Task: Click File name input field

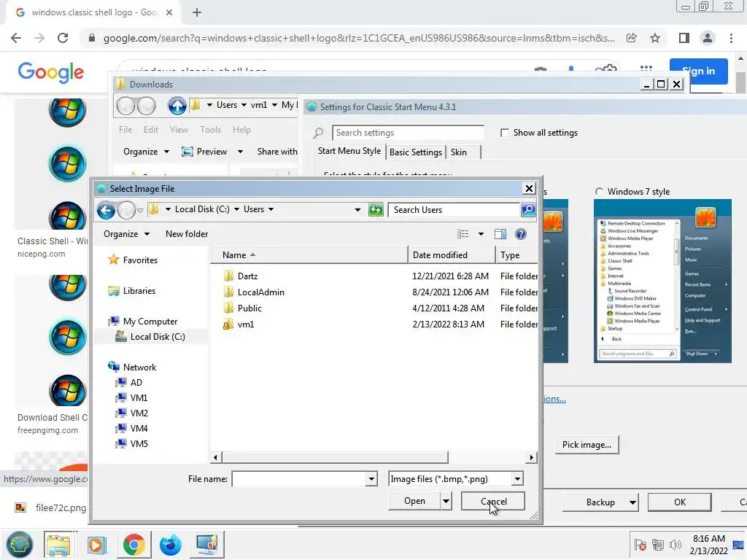Action: (x=299, y=479)
